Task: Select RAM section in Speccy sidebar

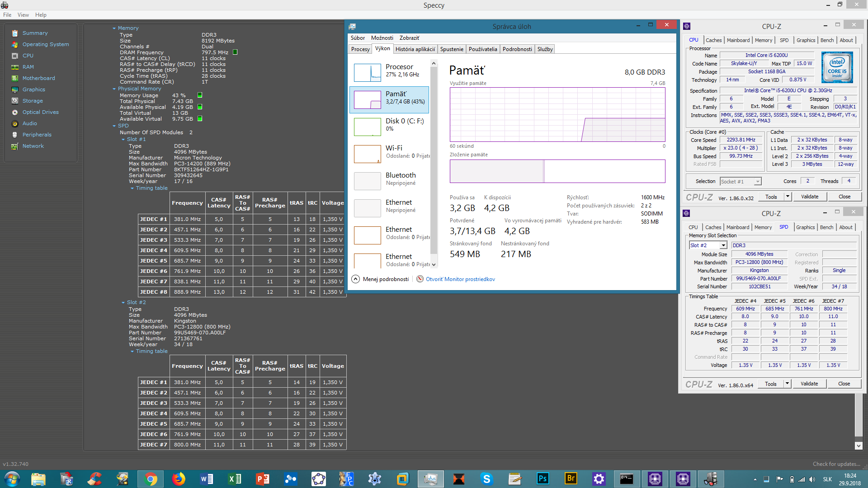Action: click(28, 67)
